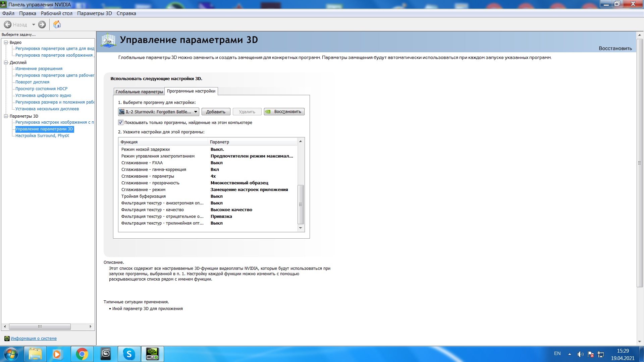Open Skype from taskbar
The height and width of the screenshot is (362, 644).
[x=129, y=354]
